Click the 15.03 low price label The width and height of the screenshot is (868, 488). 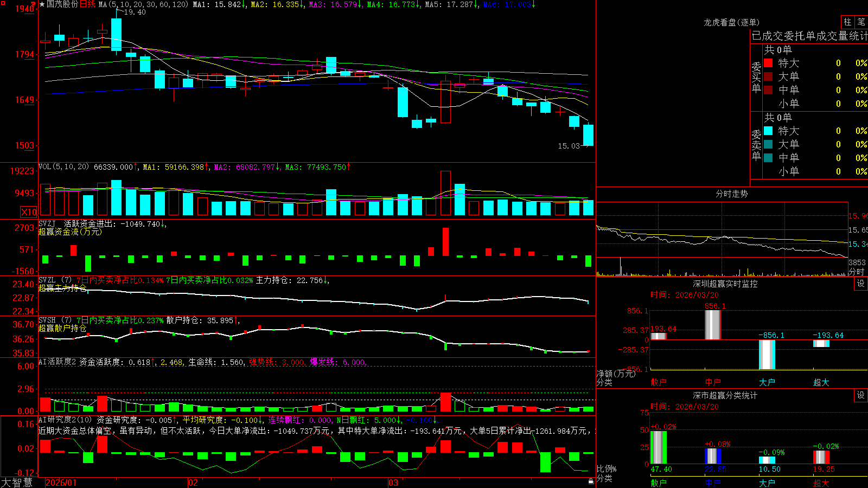click(569, 146)
